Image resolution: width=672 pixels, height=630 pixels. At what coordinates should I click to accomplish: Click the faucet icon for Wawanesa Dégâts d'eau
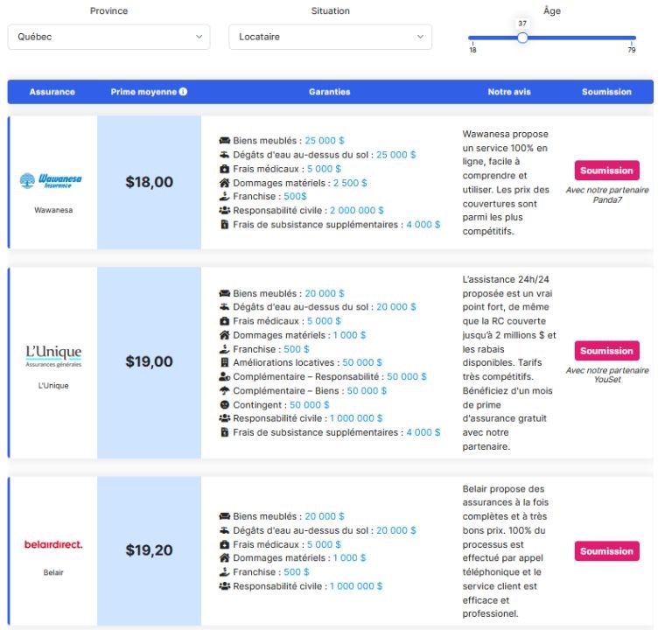225,155
